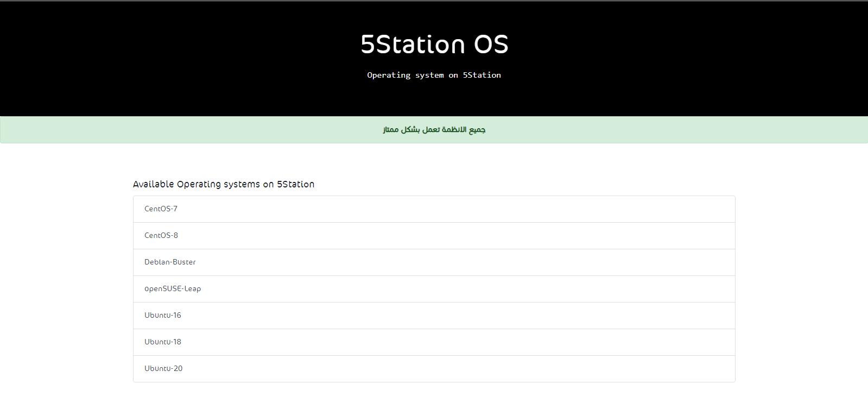Select the Ubuntu-16 list item
The image size is (868, 415).
[x=163, y=316]
